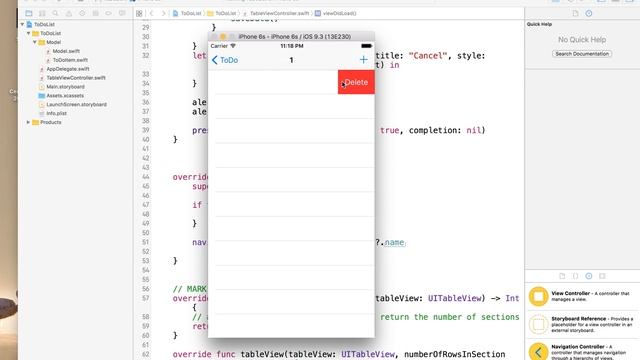640x360 pixels.
Task: Collapse the ToDoList project root
Action: (x=22, y=24)
